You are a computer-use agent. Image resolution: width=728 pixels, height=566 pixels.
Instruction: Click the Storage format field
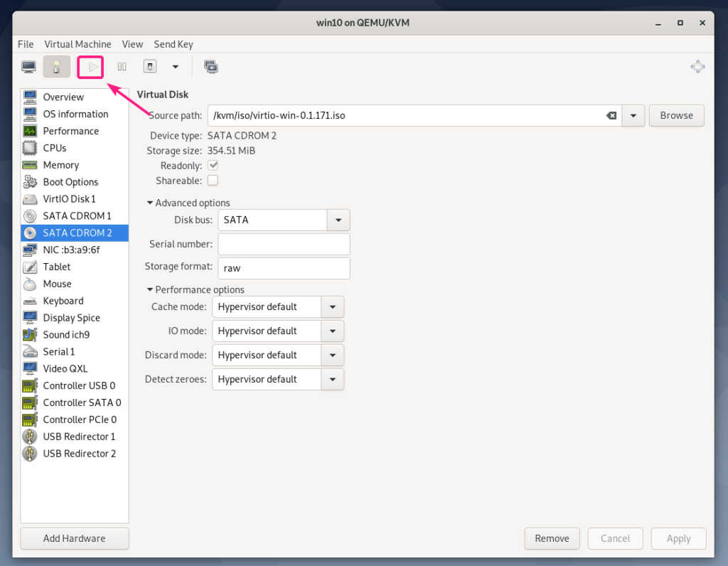284,268
